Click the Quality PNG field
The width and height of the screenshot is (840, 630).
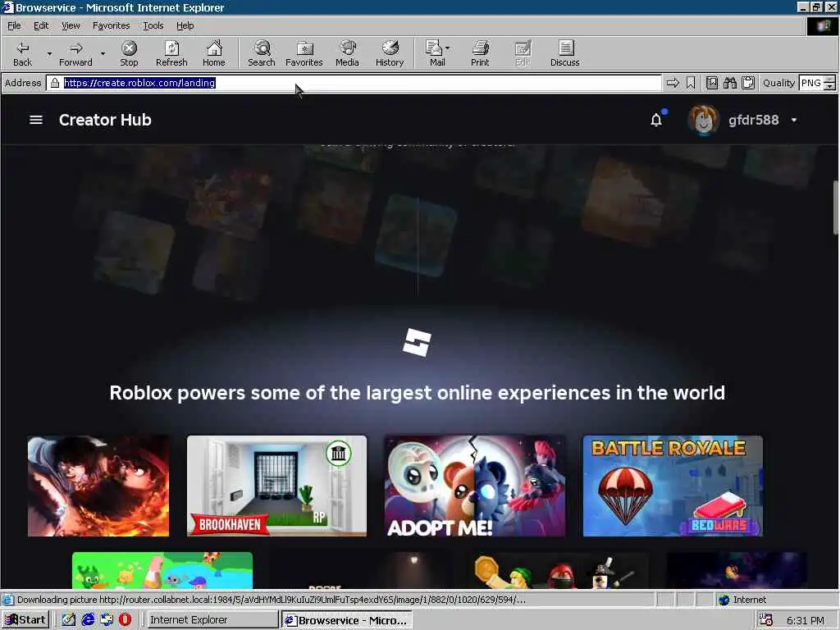point(811,83)
